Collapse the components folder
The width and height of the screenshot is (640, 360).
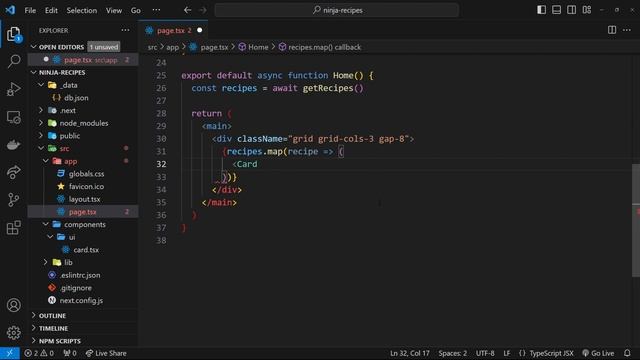click(x=45, y=224)
